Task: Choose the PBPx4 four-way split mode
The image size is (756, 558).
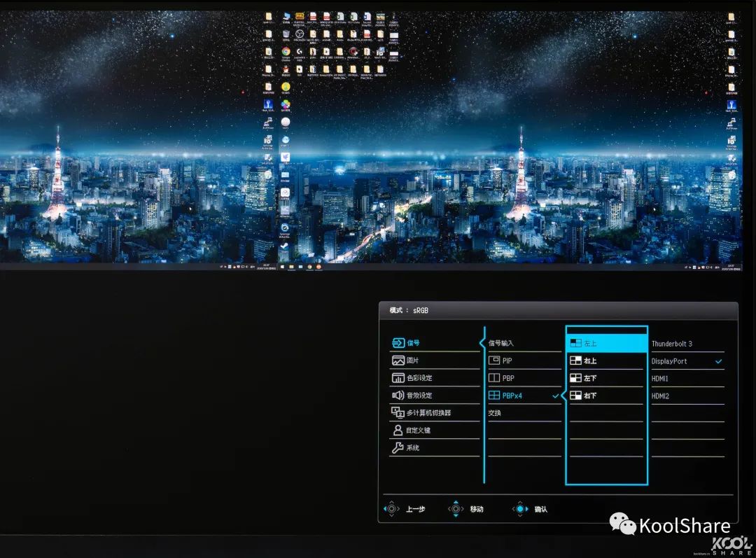Action: 524,396
